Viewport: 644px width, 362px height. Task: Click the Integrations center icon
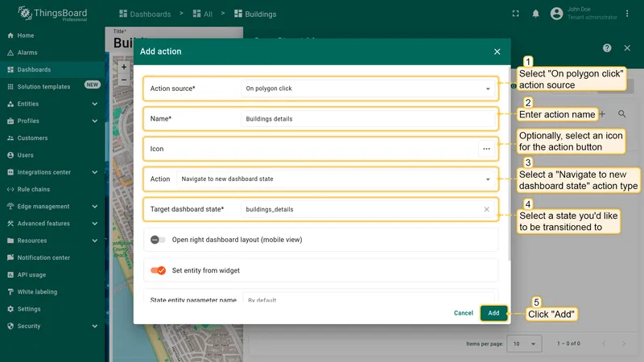(x=10, y=172)
